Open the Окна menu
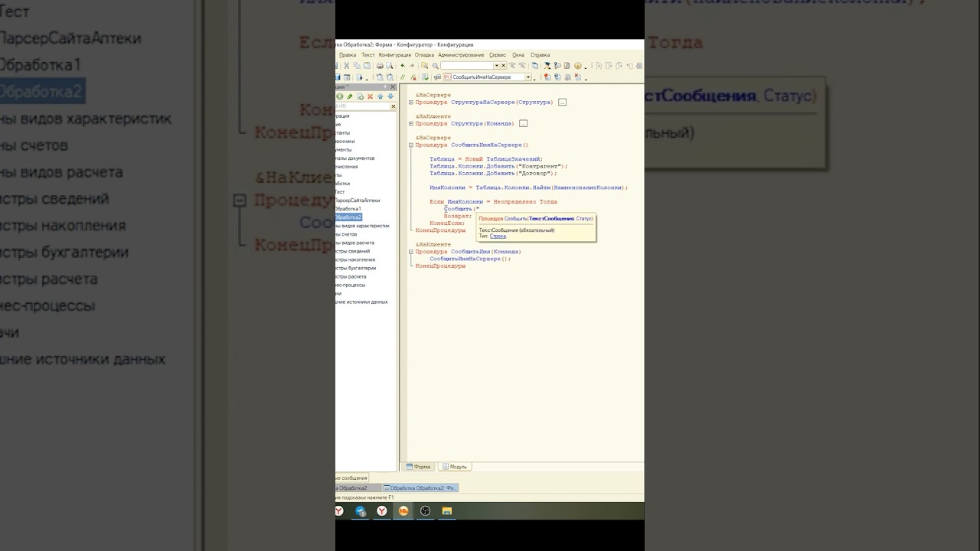Screen dimensions: 980x551 518,55
